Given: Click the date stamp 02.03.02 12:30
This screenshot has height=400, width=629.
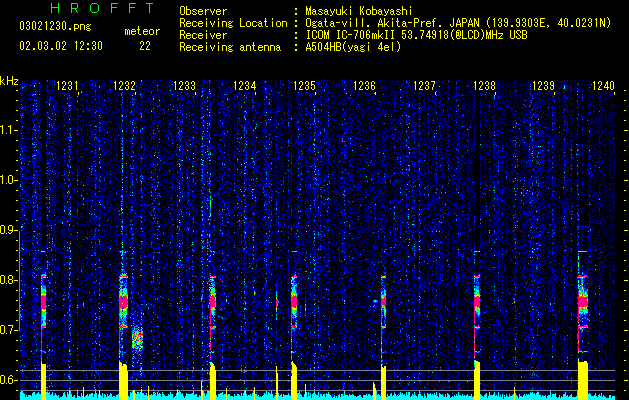Looking at the screenshot, I should pos(61,46).
